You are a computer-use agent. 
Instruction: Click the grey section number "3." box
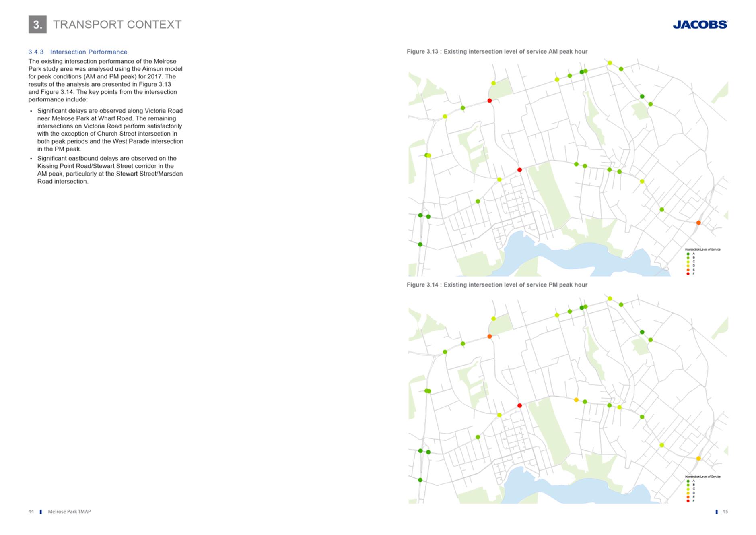click(x=37, y=25)
